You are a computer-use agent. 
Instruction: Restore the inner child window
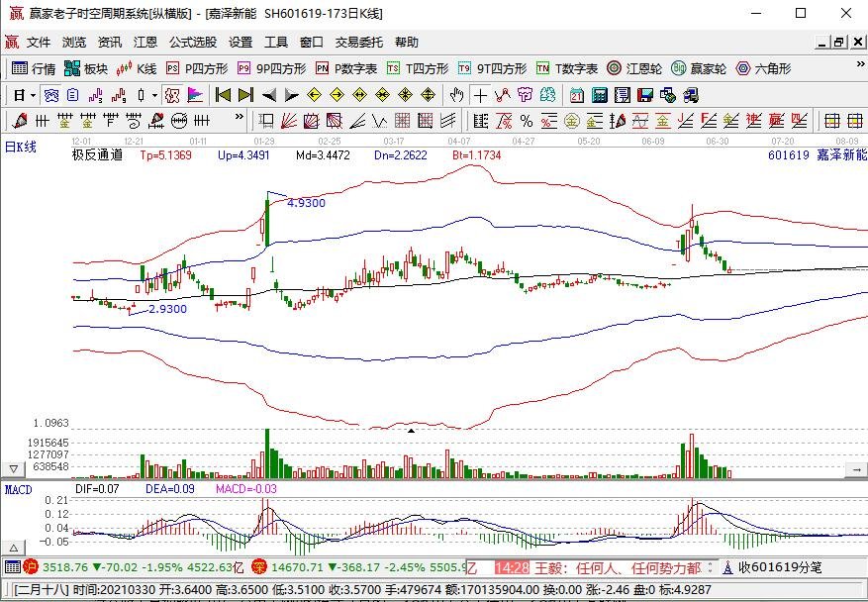pyautogui.click(x=839, y=43)
